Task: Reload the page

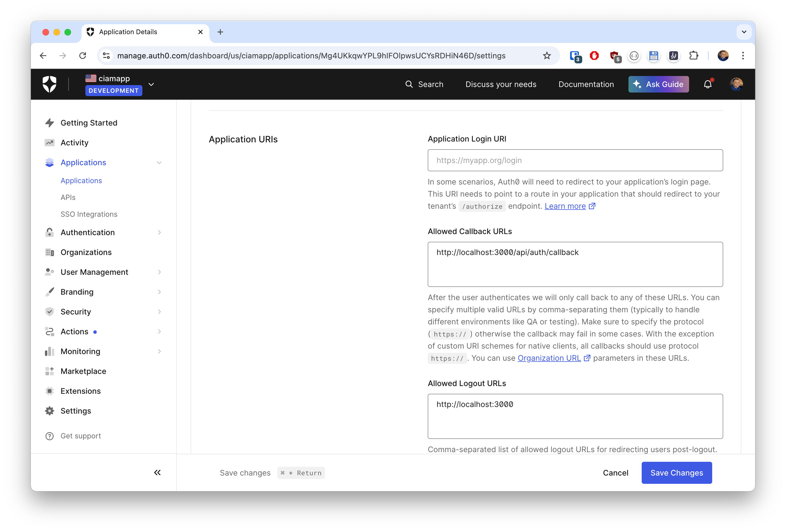Action: (83, 55)
